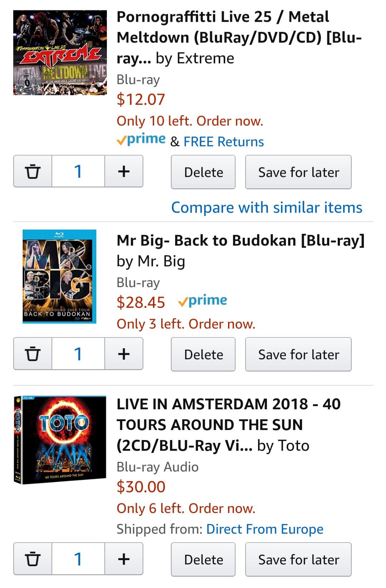Delete the Extreme Pornograffitti Live Blu-ray
Screen dimensions: 386x588
[x=203, y=172]
